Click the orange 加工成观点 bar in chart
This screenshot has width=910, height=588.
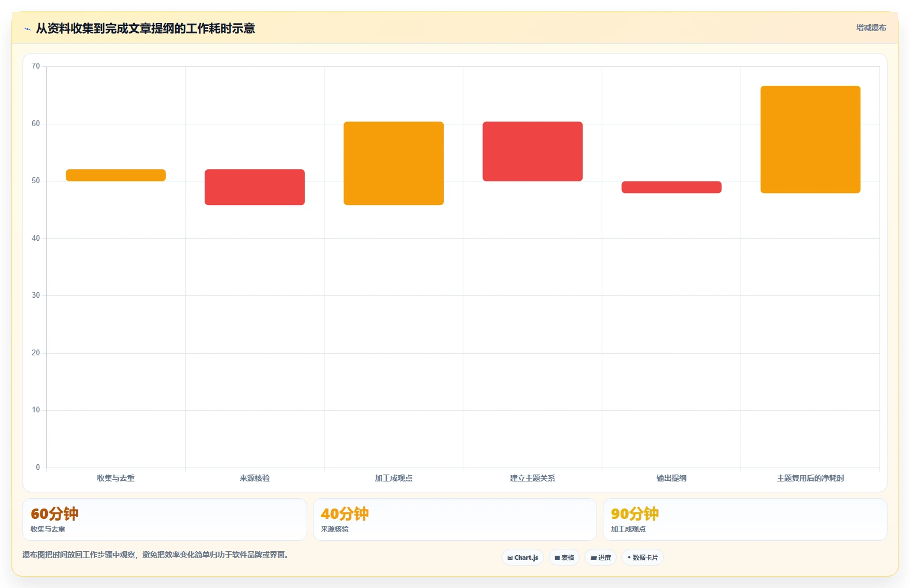(x=394, y=164)
